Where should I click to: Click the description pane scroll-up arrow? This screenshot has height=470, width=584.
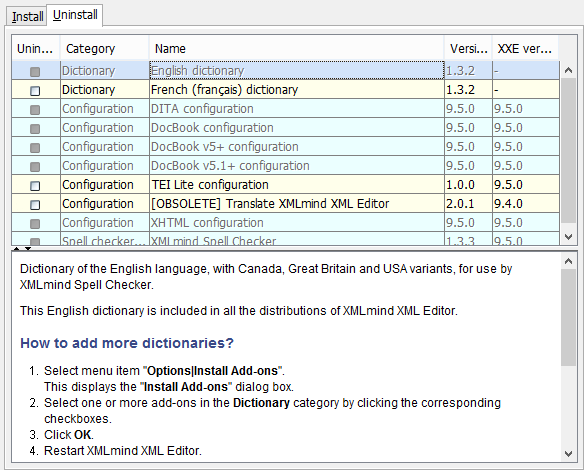point(568,261)
